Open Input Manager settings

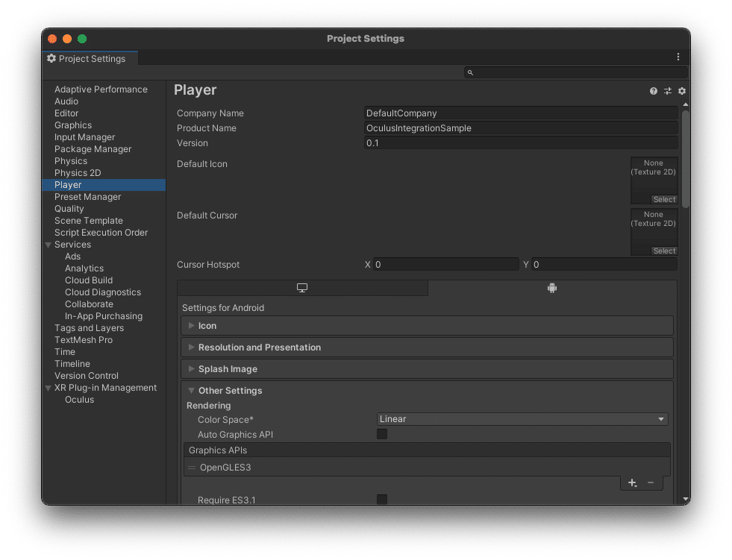tap(84, 137)
